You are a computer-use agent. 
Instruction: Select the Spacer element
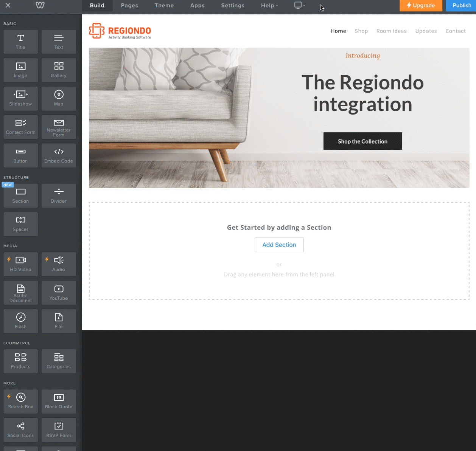point(21,224)
